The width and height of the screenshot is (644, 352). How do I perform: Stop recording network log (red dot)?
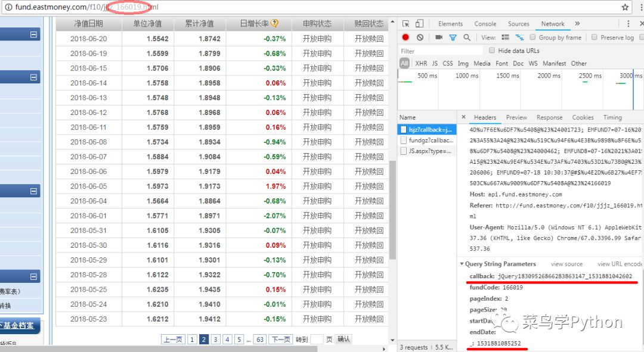point(405,38)
